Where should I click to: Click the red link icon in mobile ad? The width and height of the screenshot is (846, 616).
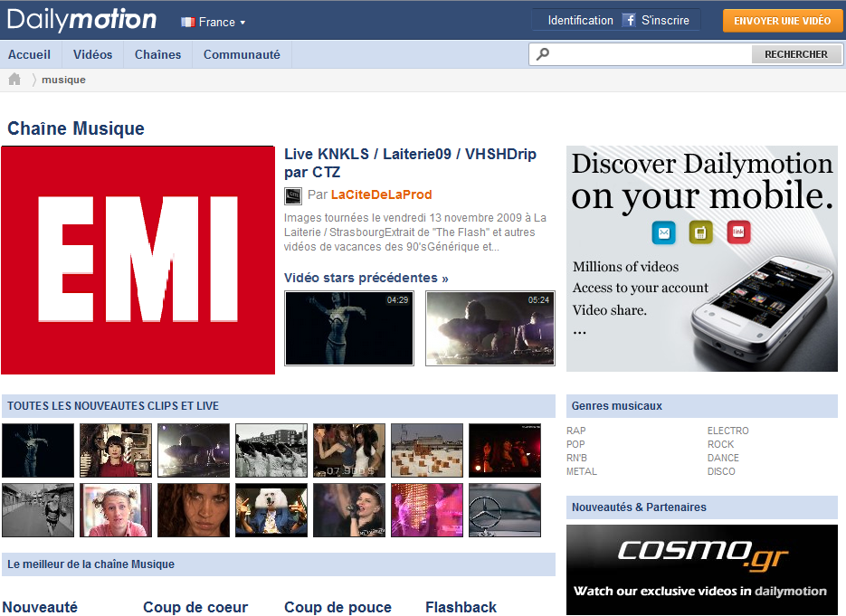pos(738,232)
